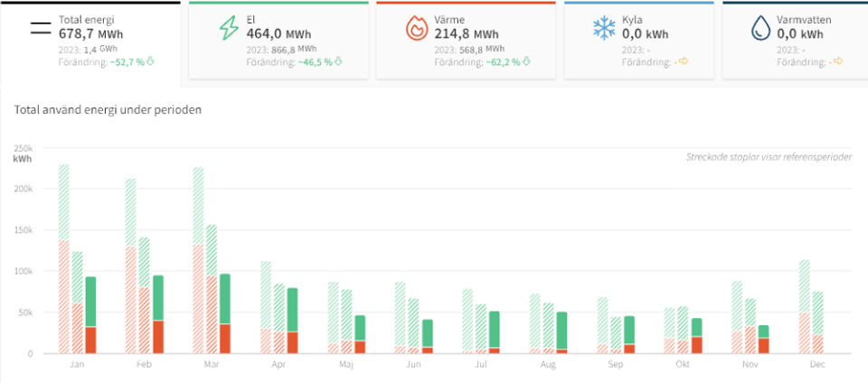Click the −62,2 % change figure

pos(503,62)
